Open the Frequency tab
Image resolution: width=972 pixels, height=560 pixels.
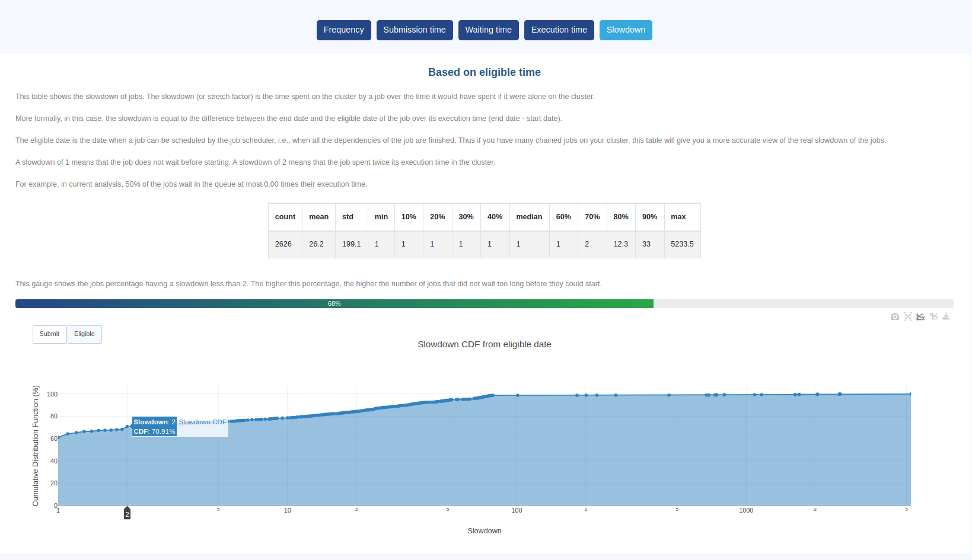(x=343, y=30)
